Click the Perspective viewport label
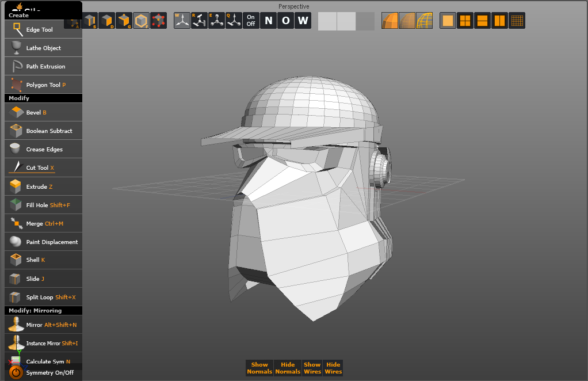 coord(293,6)
